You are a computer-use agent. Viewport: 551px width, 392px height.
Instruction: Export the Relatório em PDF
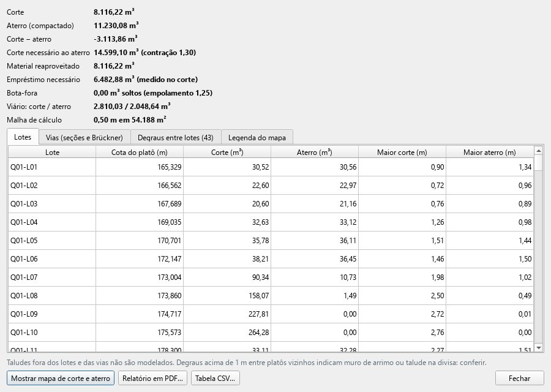click(152, 379)
